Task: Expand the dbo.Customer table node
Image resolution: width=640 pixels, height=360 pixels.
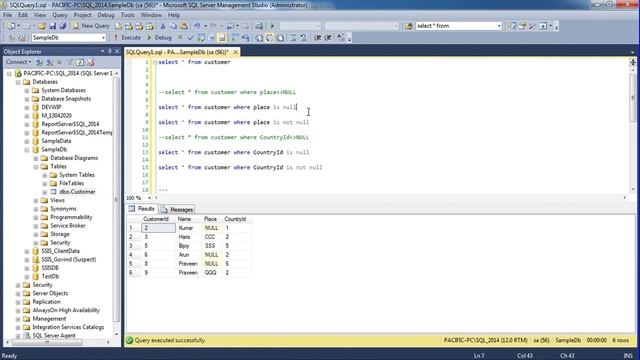Action: pyautogui.click(x=45, y=192)
